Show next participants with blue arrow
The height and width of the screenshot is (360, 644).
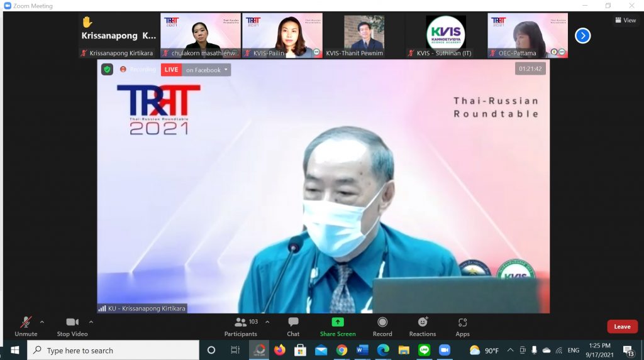[x=582, y=36]
